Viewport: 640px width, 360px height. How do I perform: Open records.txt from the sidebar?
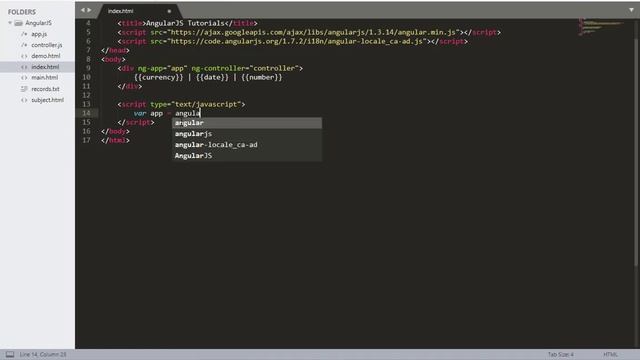click(x=45, y=89)
